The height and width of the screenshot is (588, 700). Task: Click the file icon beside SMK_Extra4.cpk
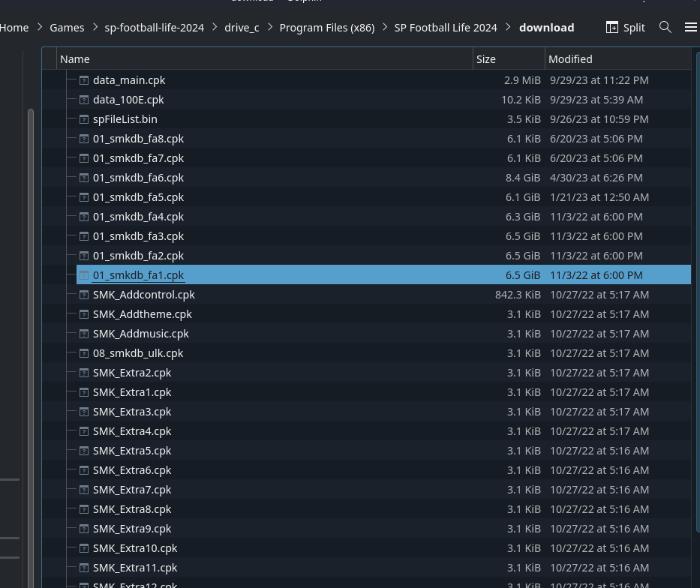click(x=83, y=431)
